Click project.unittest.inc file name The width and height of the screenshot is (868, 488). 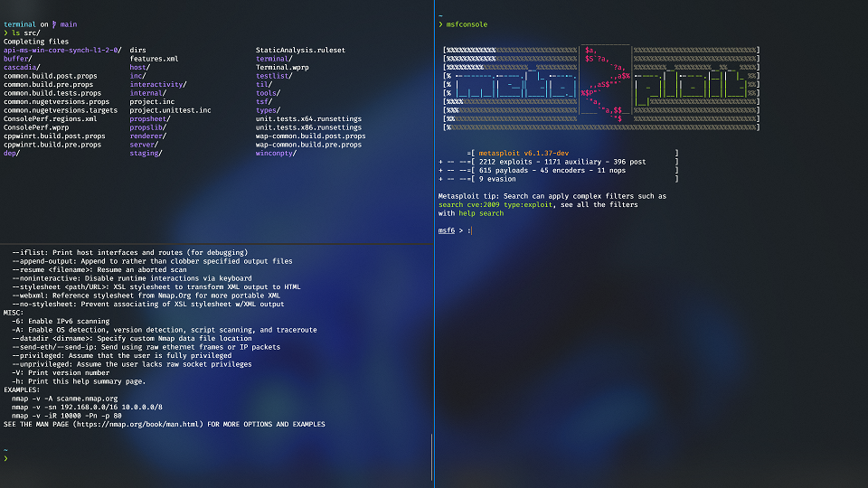(x=171, y=110)
